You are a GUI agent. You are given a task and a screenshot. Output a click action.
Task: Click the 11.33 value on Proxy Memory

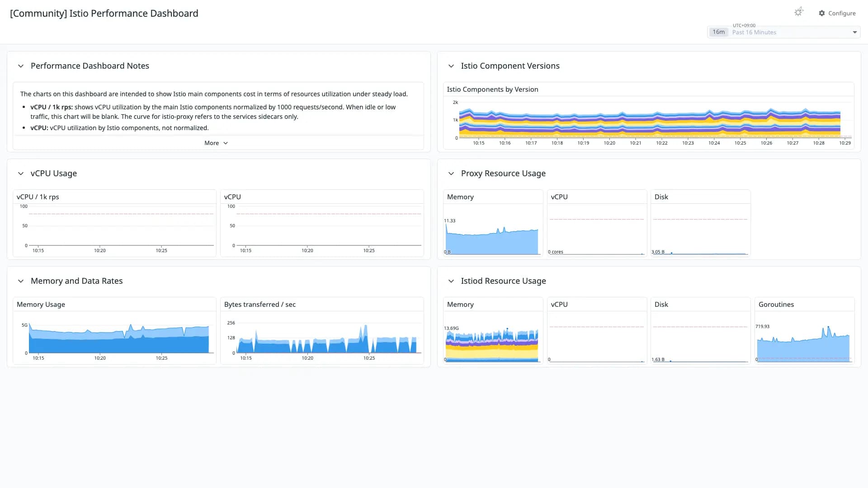click(449, 221)
